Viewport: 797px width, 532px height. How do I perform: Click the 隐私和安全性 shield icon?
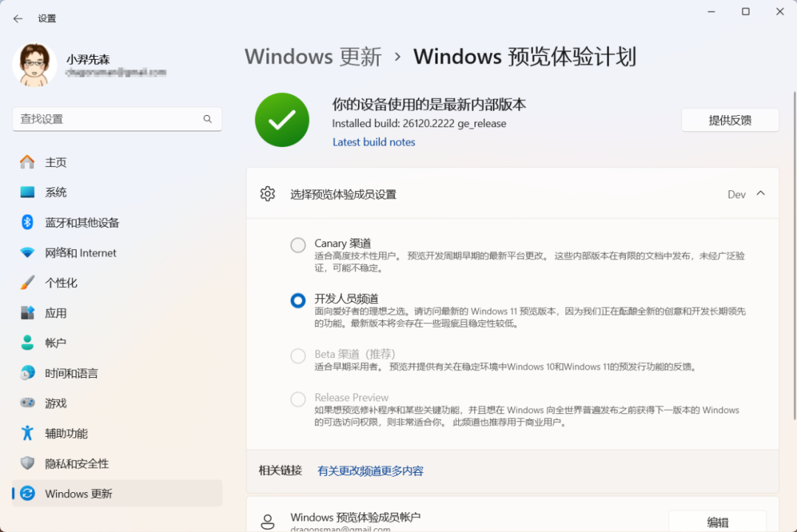point(27,463)
